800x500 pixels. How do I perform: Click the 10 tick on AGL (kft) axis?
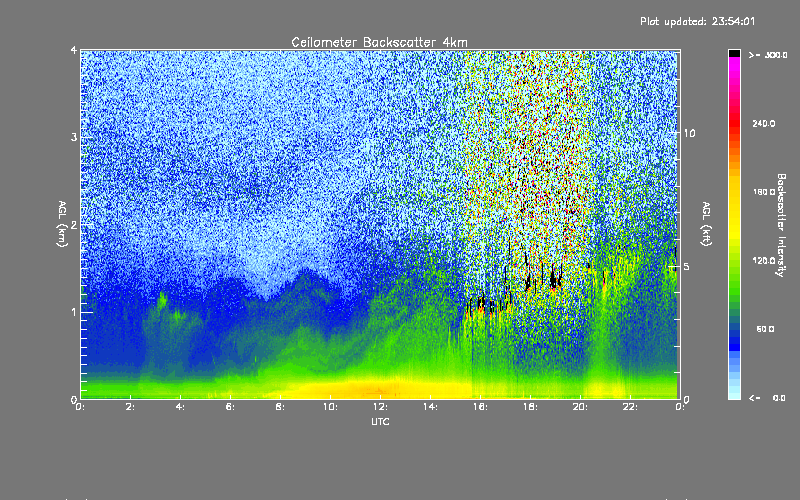pos(689,134)
